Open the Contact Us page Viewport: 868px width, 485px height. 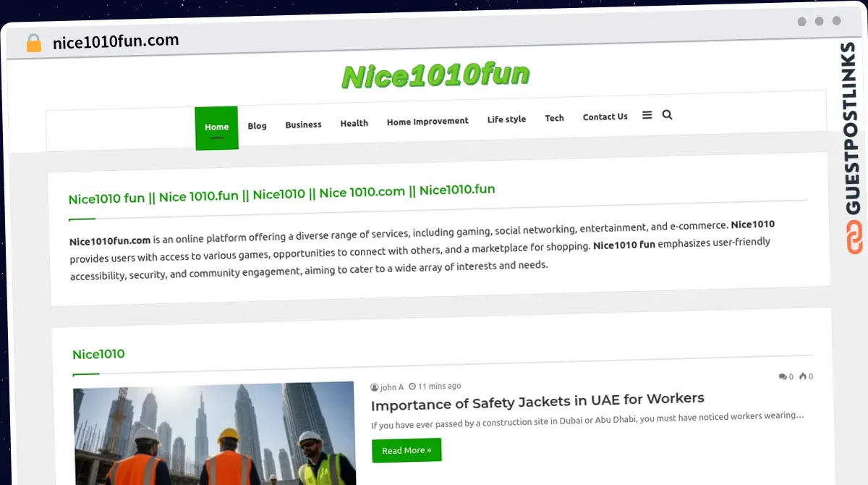point(605,117)
